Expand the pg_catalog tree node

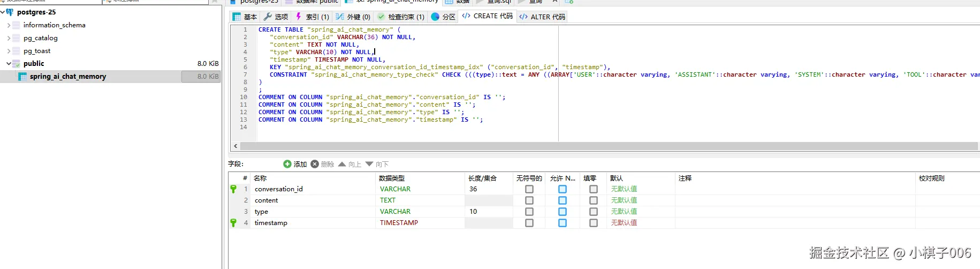9,38
